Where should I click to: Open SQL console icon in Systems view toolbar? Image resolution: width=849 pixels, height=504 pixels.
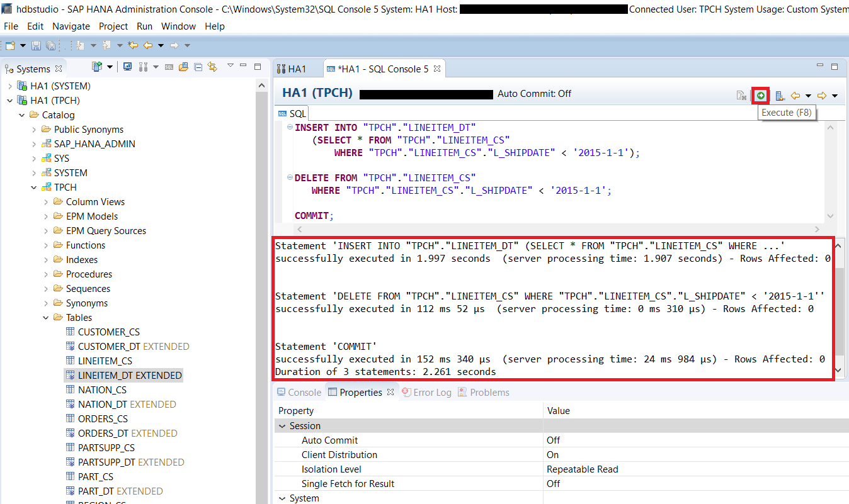coord(169,67)
